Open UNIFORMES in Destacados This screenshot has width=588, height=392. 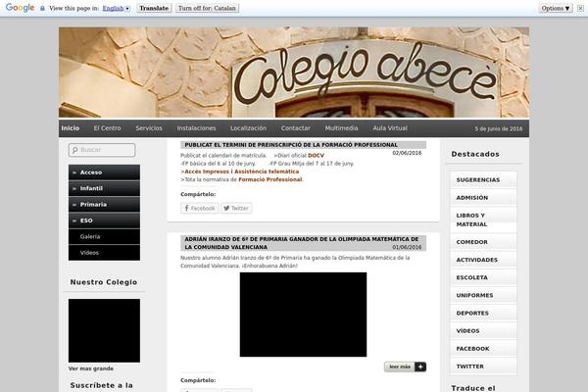[483, 296]
